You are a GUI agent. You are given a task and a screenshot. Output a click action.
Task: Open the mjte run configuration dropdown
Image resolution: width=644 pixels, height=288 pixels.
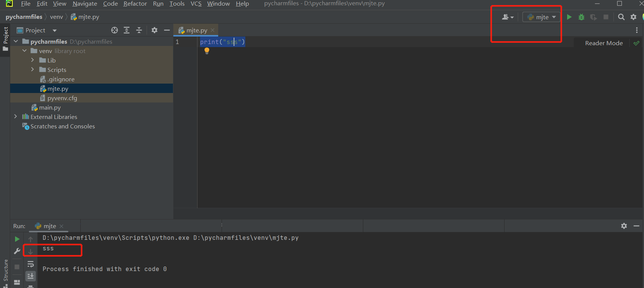coord(541,17)
